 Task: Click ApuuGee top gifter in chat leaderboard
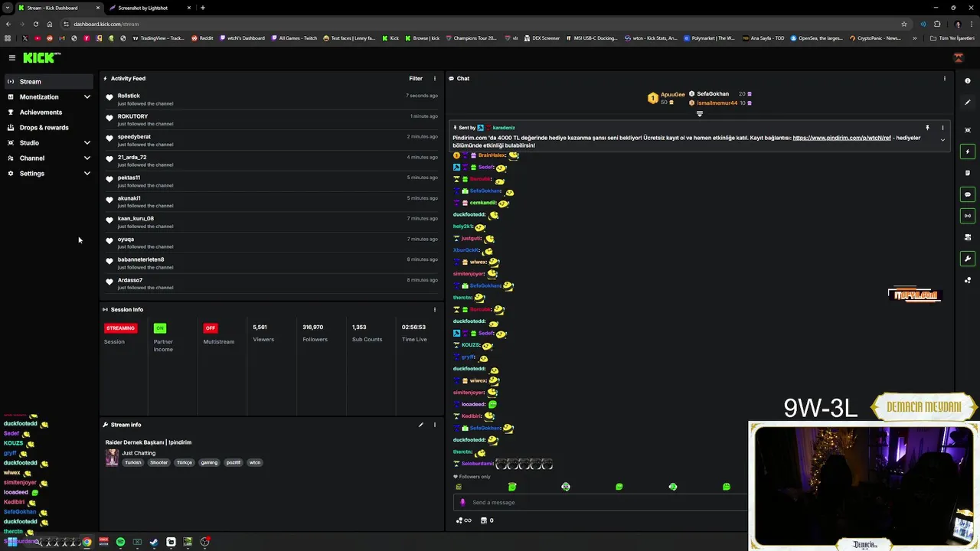(673, 94)
